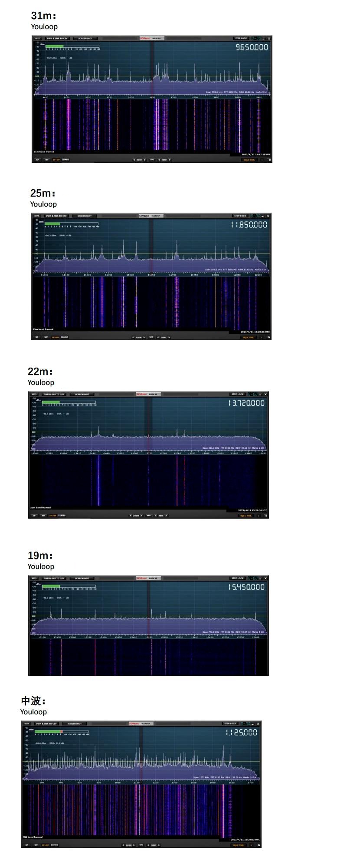Click PWR & SNR TO CSV in 31m window
Image resolution: width=347 pixels, height=868 pixels.
pyautogui.click(x=57, y=39)
